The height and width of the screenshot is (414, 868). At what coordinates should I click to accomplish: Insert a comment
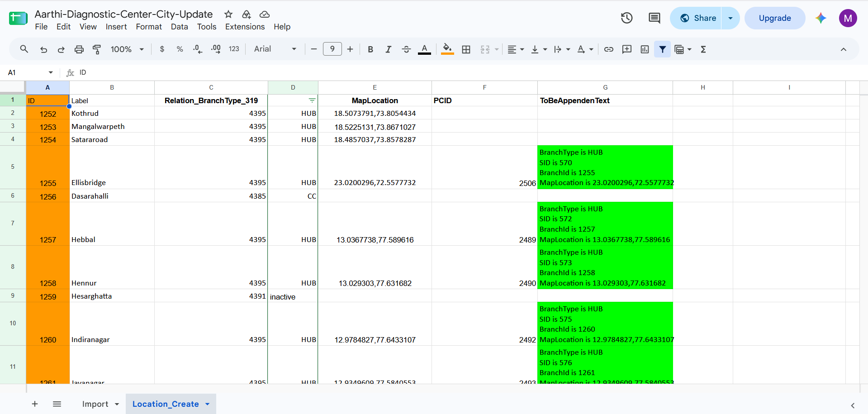[x=627, y=49]
